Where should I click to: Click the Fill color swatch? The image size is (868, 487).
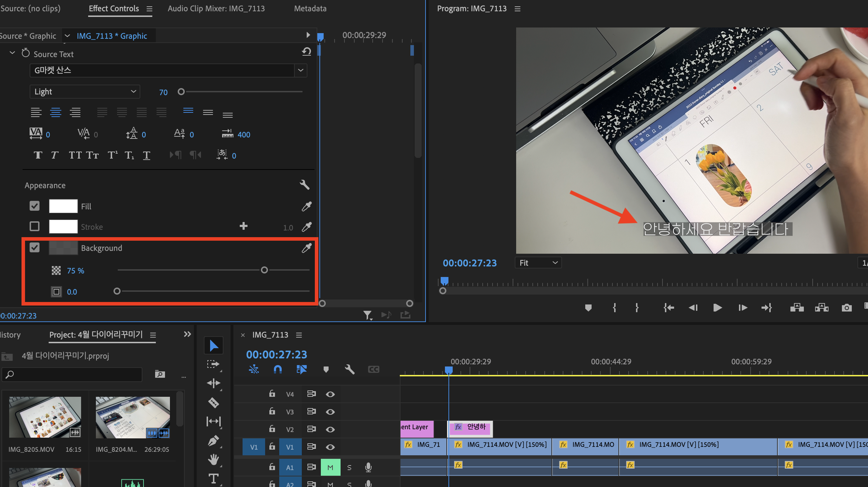tap(63, 206)
